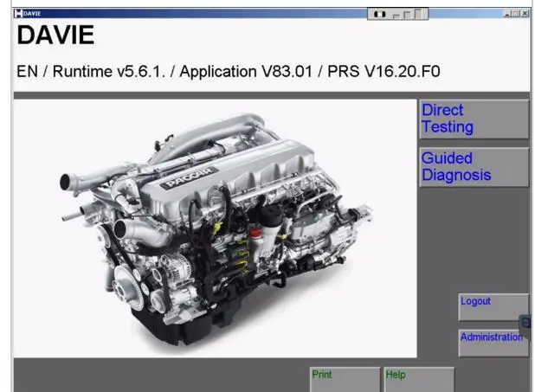Screen dimensions: 535x392
Task: Select the tallest bar in floating toolbar
Action: [418, 14]
